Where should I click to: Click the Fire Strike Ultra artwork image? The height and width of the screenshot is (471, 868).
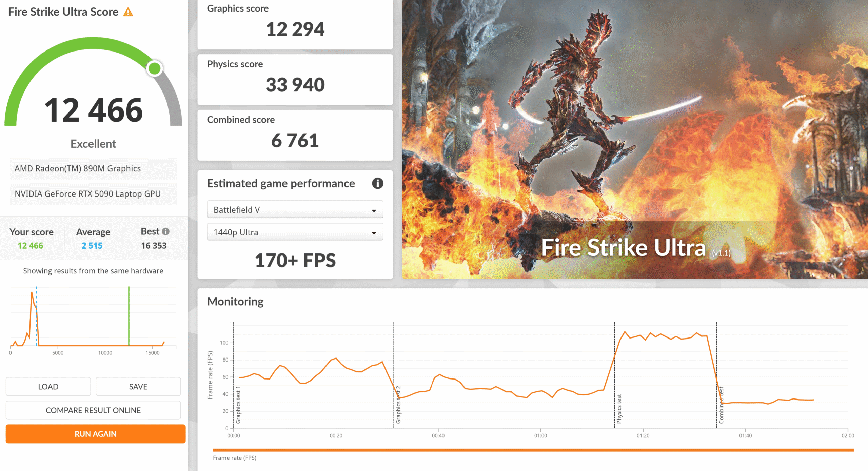click(x=634, y=139)
